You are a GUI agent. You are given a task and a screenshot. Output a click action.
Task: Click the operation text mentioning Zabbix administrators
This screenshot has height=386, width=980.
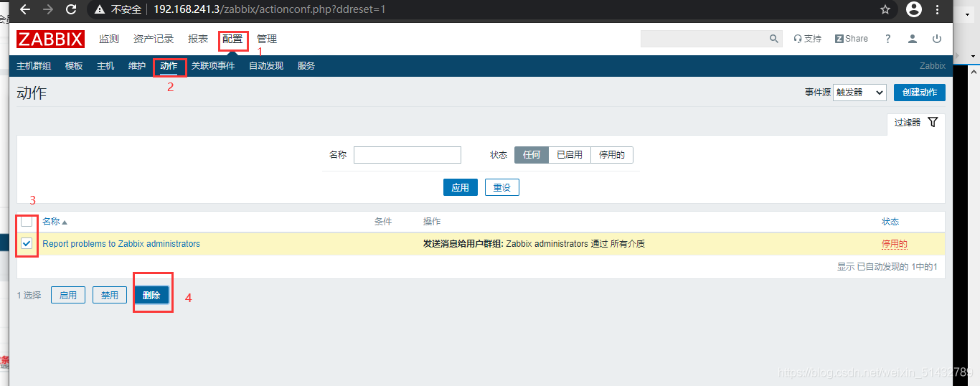(x=534, y=244)
